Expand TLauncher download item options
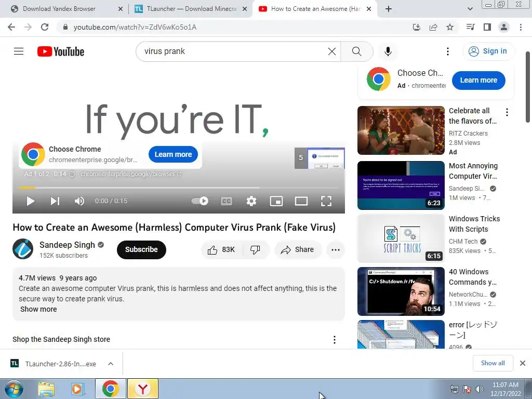 tap(111, 364)
